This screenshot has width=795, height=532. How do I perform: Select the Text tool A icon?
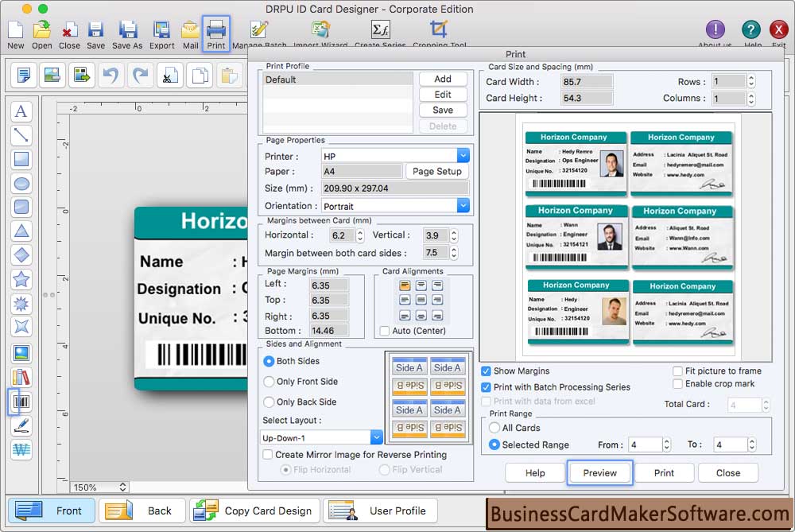21,111
